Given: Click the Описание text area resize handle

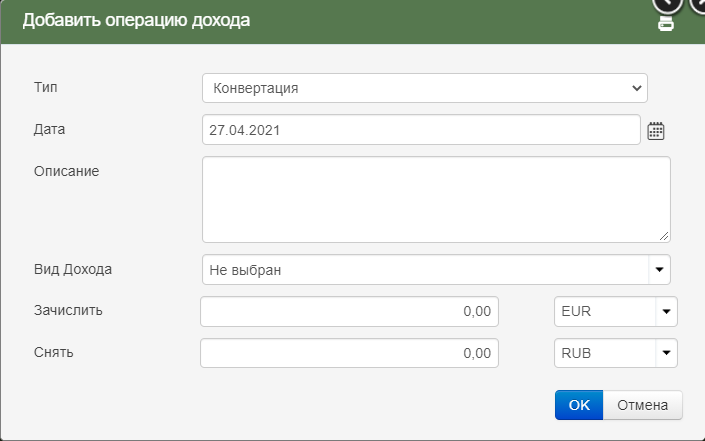Looking at the screenshot, I should [x=664, y=236].
